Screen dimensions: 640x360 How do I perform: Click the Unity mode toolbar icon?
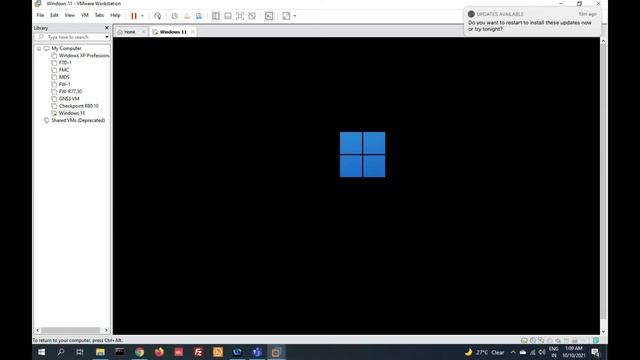tap(252, 16)
